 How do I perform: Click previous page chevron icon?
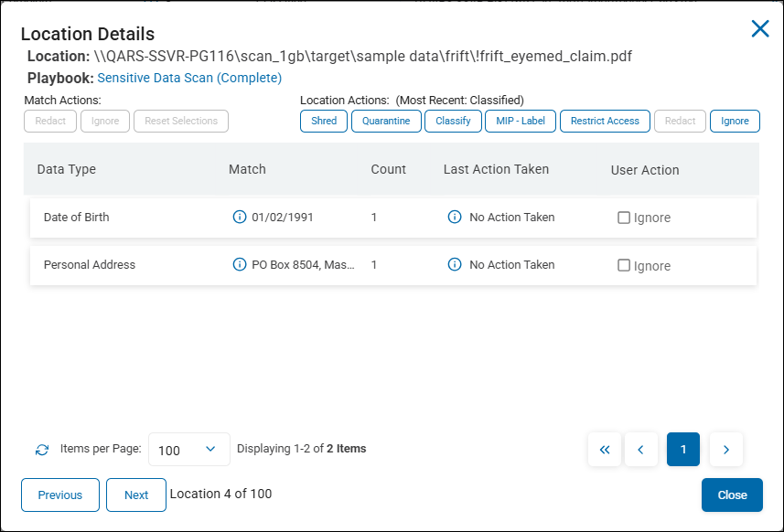(x=641, y=450)
